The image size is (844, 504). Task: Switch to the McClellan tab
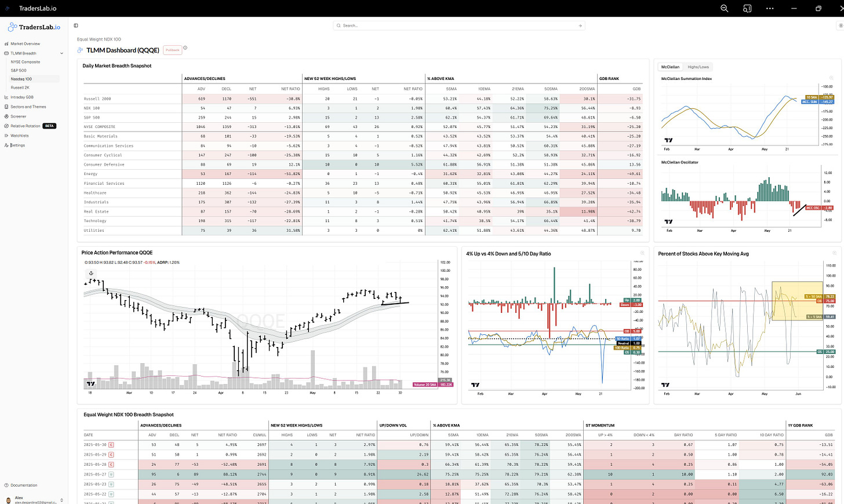point(670,67)
